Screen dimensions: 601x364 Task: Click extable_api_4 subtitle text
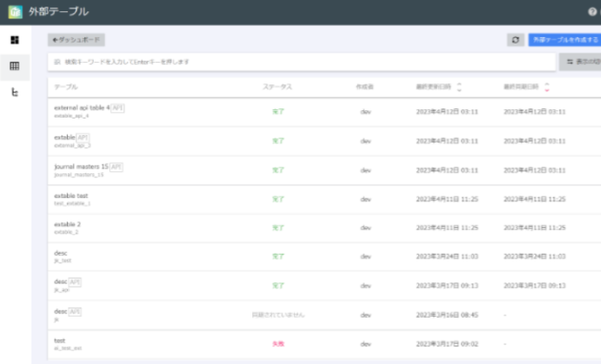71,116
